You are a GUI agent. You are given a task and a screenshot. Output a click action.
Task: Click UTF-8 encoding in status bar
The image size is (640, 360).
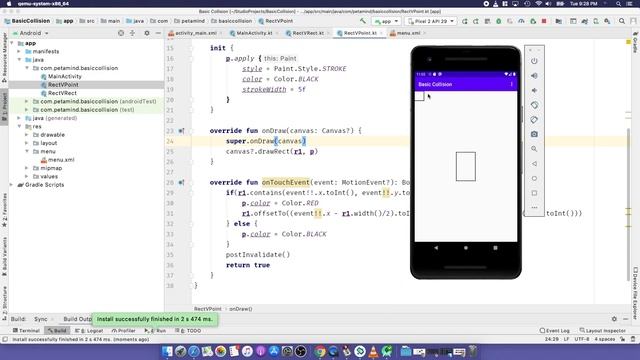(582, 339)
